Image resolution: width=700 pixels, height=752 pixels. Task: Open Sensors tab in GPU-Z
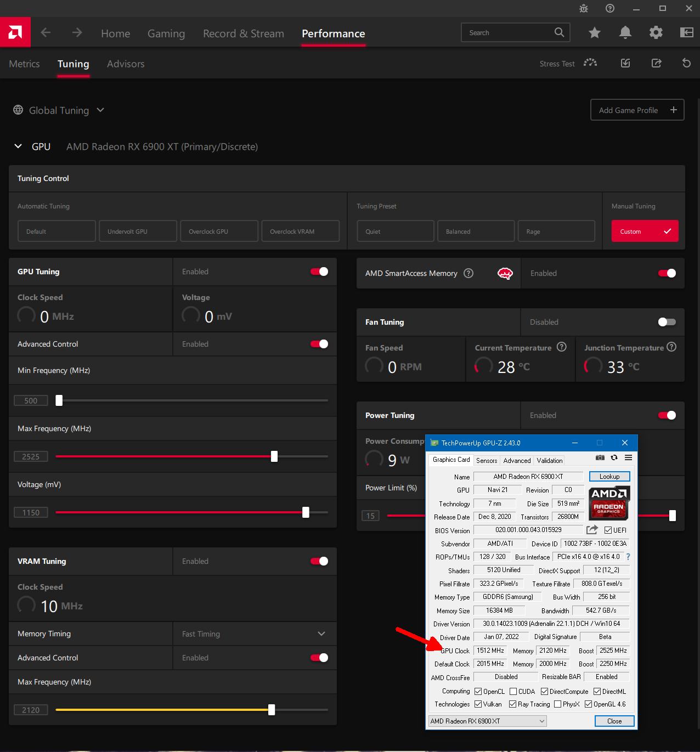click(487, 461)
